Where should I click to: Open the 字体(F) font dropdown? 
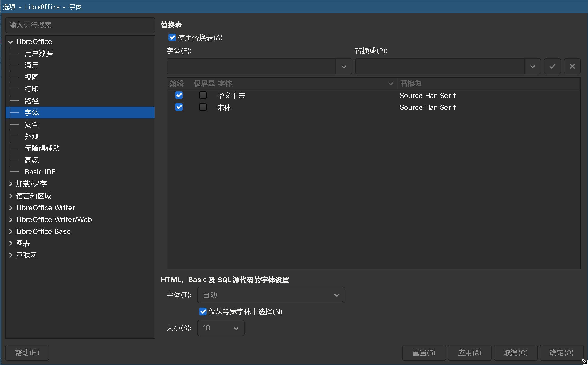[343, 66]
